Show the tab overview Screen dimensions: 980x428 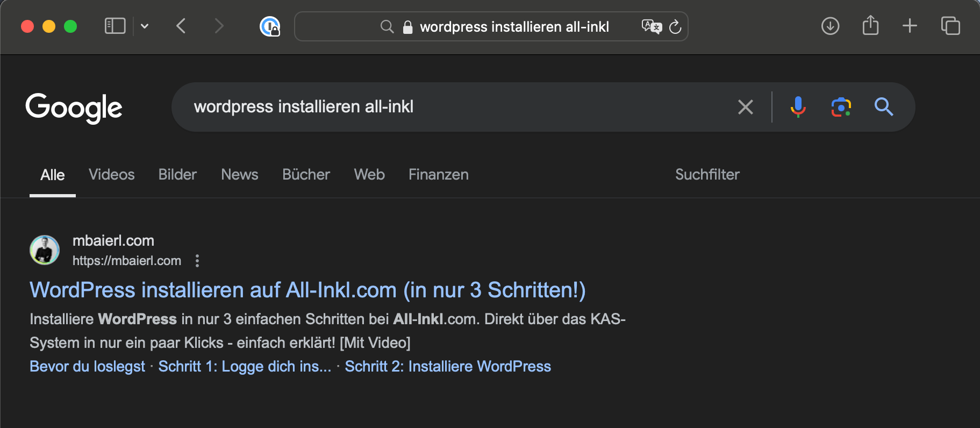(950, 26)
